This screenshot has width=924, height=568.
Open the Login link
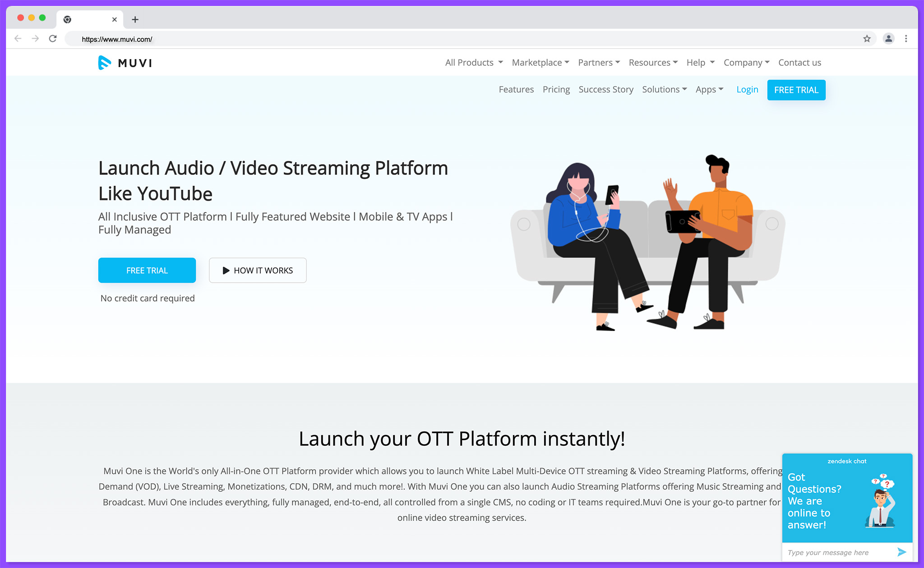pyautogui.click(x=747, y=89)
